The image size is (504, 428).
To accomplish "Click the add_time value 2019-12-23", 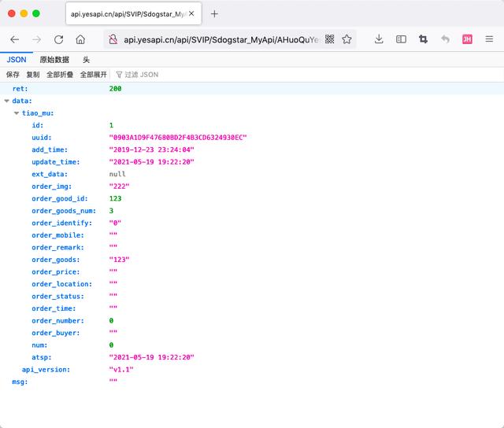I will (151, 149).
